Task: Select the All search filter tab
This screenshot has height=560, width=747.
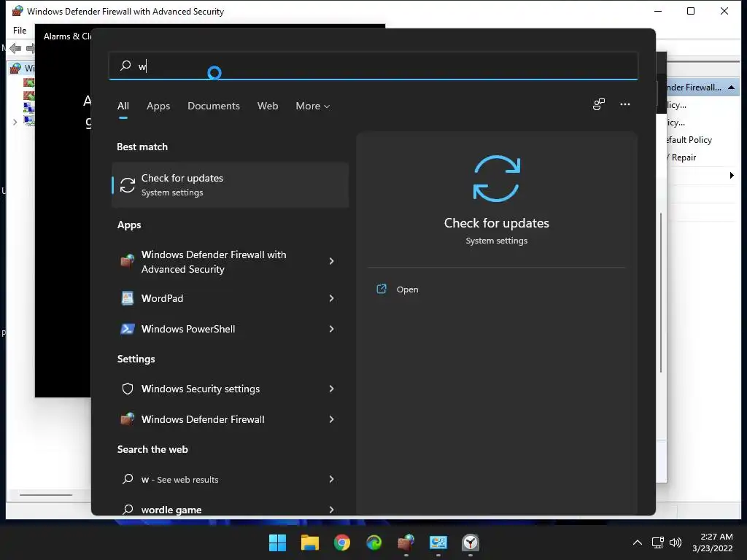Action: click(x=123, y=106)
